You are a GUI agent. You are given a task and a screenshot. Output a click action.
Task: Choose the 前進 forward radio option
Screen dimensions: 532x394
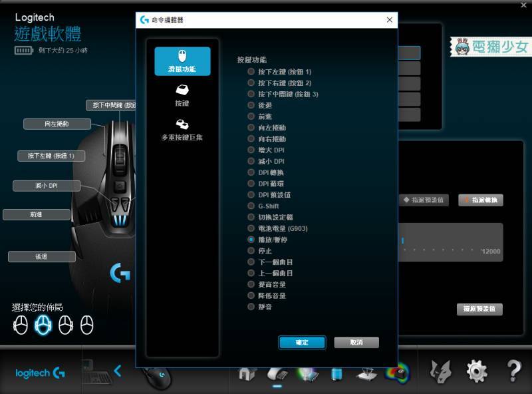pos(251,116)
